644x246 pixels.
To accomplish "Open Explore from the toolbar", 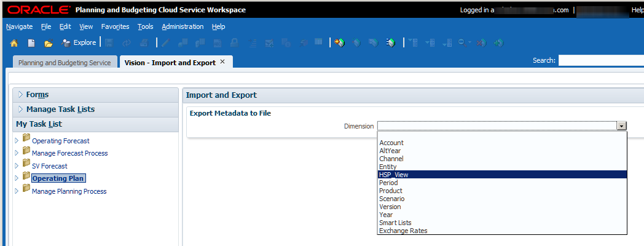I will (x=79, y=42).
